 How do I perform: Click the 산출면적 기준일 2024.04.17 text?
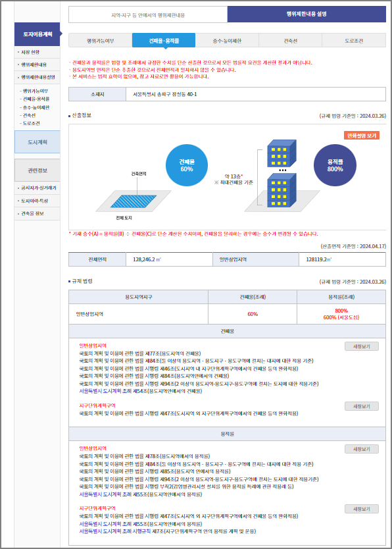coord(353,246)
